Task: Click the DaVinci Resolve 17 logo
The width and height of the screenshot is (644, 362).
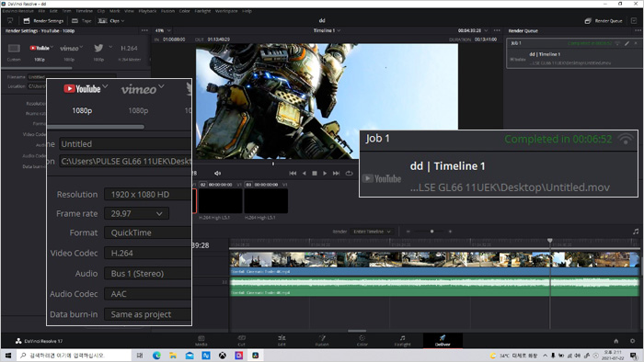Action: 39,341
